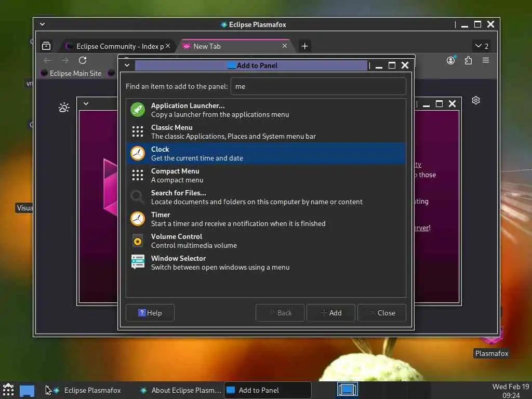Switch to About Eclipse Plasmafox taskbar entry
The height and width of the screenshot is (399, 532).
(x=180, y=390)
